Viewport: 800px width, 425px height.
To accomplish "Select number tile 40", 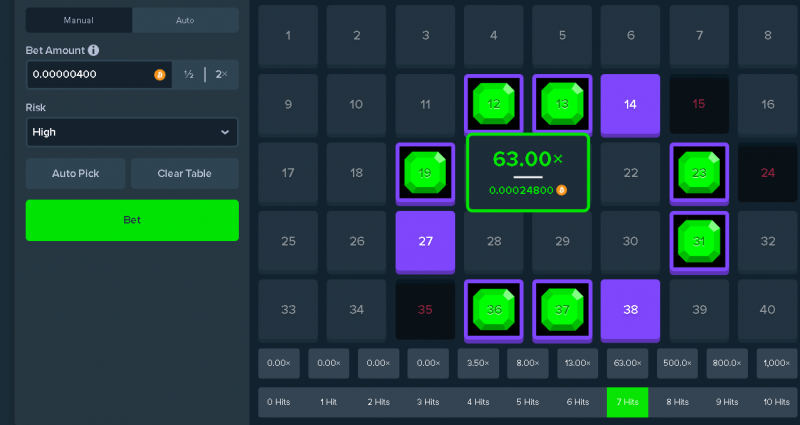I will pos(768,310).
